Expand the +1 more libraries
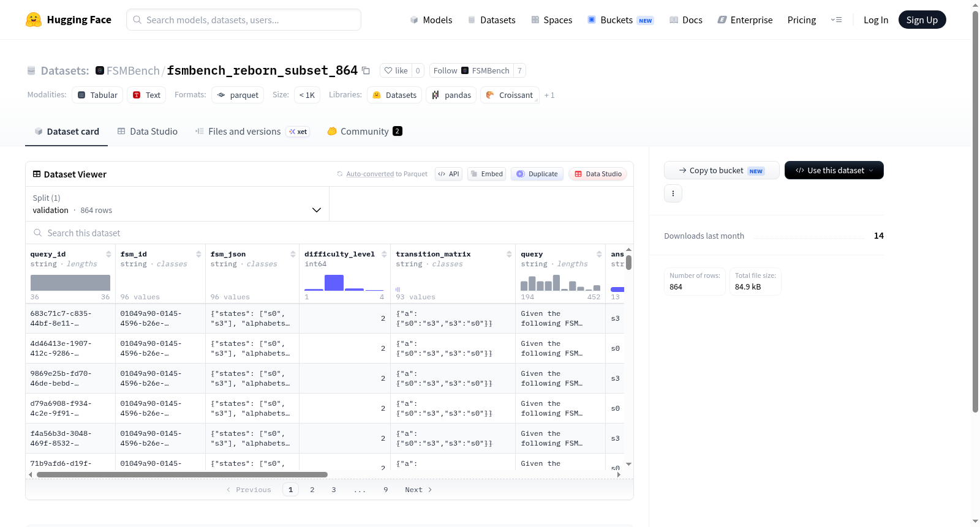This screenshot has width=980, height=527. coord(549,95)
